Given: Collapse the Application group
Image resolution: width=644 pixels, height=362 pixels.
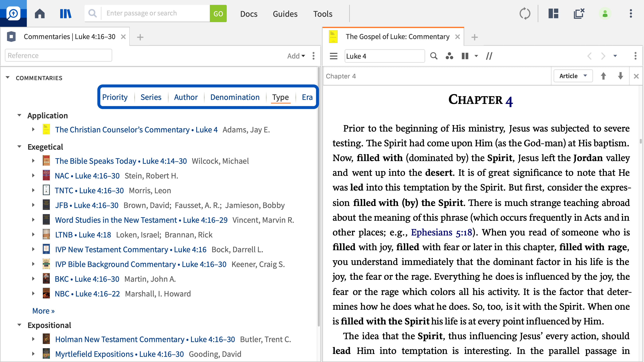Looking at the screenshot, I should (x=19, y=115).
